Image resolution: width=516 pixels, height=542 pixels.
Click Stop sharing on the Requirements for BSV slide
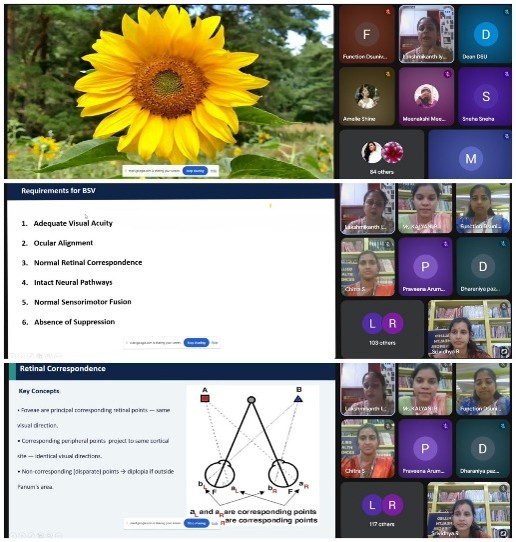(x=196, y=343)
